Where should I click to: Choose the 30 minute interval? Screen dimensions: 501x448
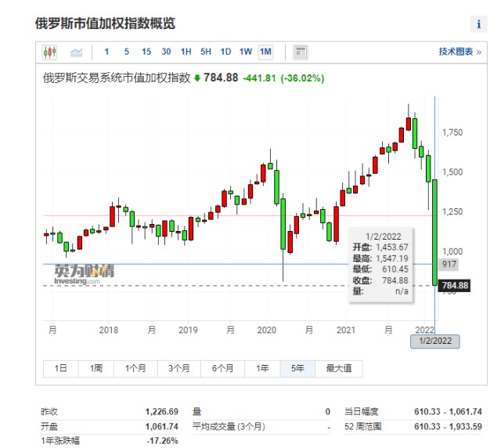point(166,52)
